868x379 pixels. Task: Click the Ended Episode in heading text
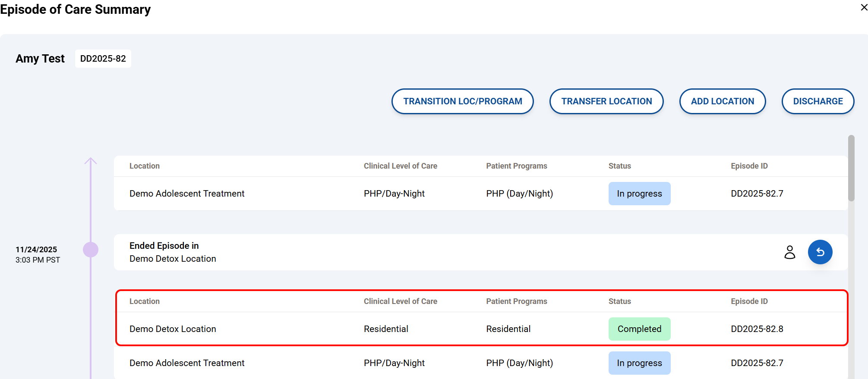coord(164,246)
